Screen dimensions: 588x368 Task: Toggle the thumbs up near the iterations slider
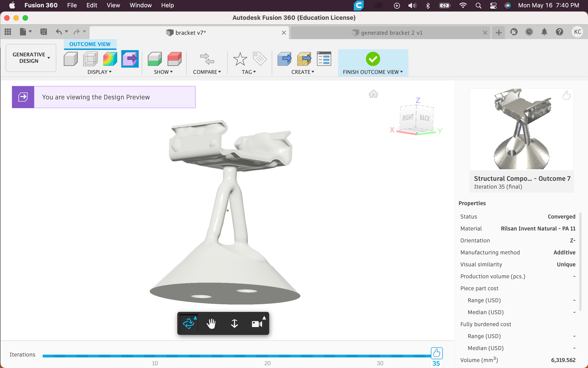436,353
